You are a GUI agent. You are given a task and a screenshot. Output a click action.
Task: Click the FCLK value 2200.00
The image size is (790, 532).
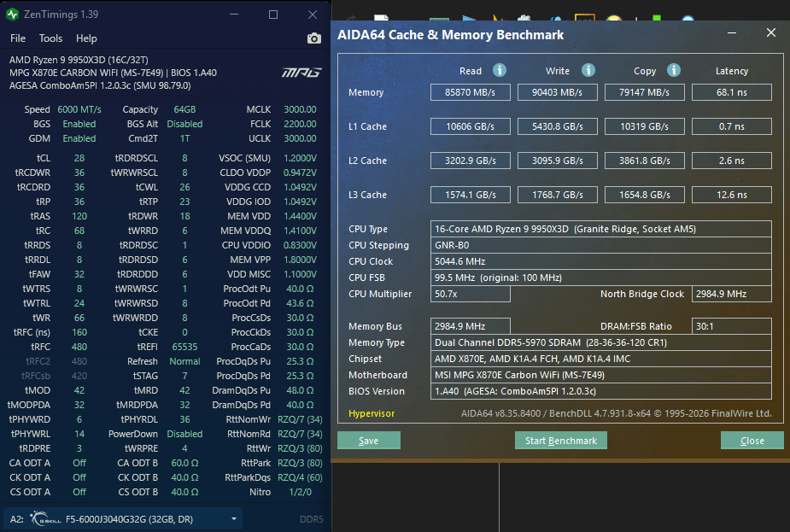[x=300, y=124]
